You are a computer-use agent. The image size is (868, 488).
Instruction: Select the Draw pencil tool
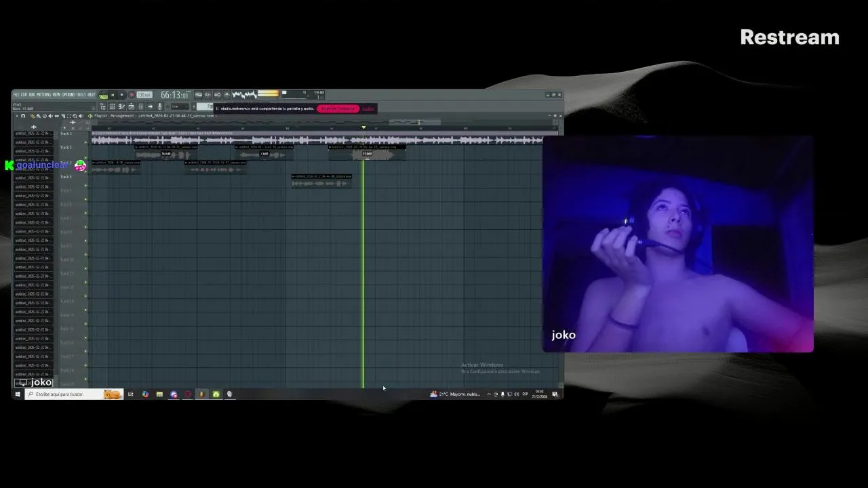coord(33,116)
